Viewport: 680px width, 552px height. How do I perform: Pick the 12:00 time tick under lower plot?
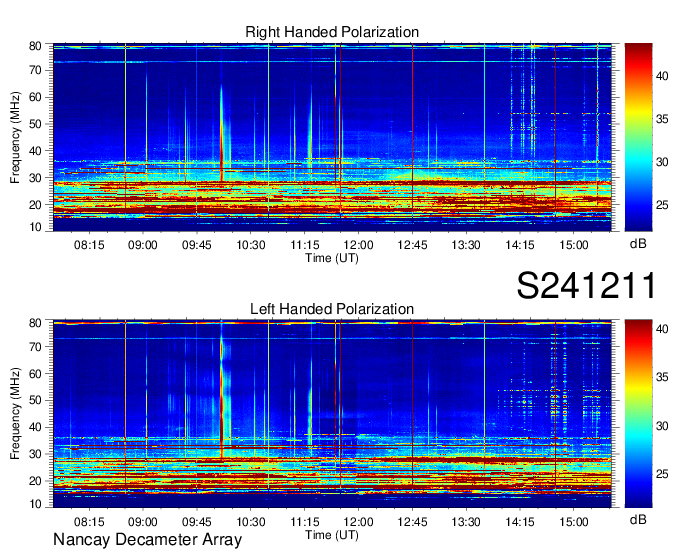[x=359, y=522]
